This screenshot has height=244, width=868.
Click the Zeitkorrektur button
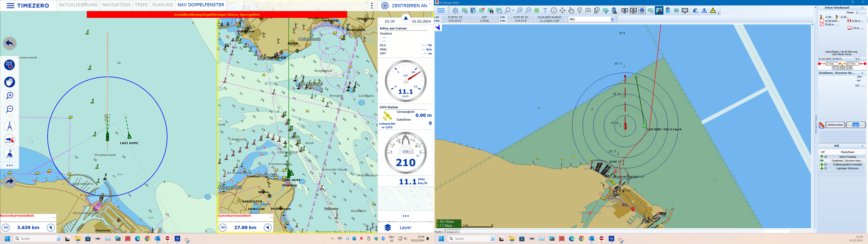[835, 125]
